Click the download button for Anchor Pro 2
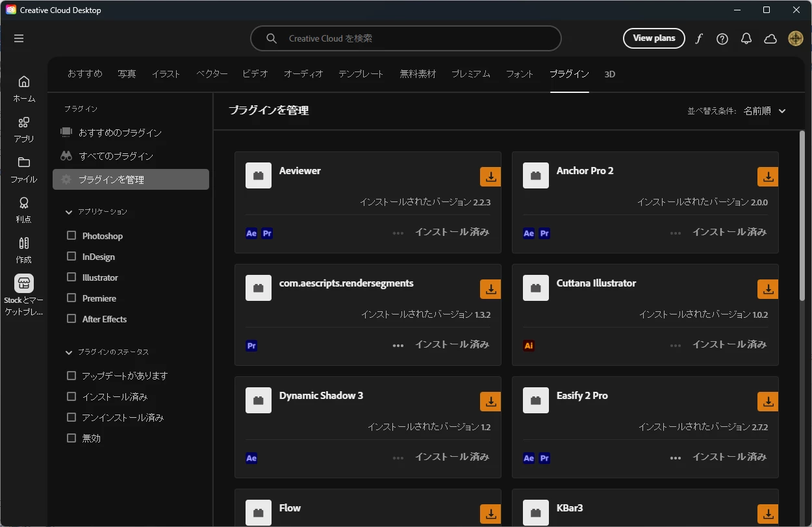Image resolution: width=812 pixels, height=527 pixels. 768,177
